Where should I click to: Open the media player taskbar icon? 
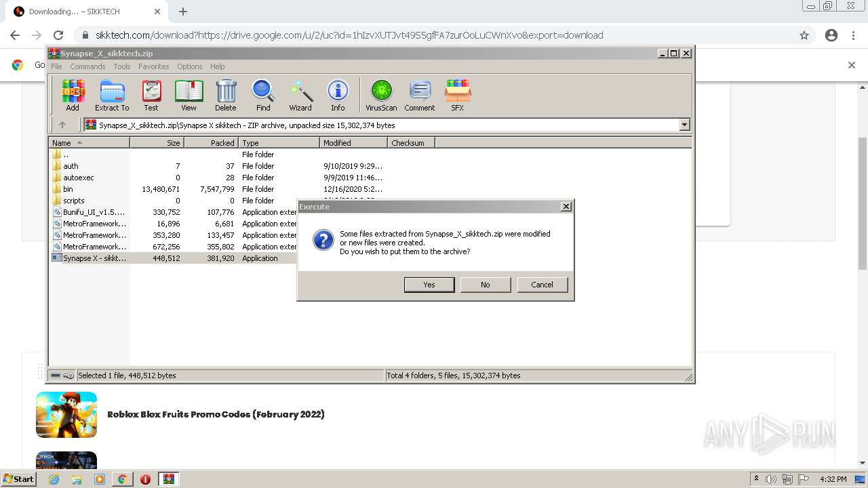coord(100,479)
